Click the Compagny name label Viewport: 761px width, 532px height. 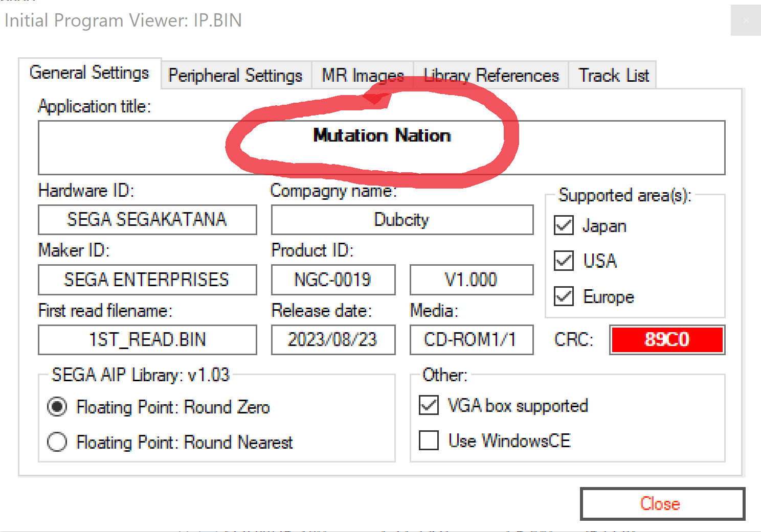coord(333,191)
